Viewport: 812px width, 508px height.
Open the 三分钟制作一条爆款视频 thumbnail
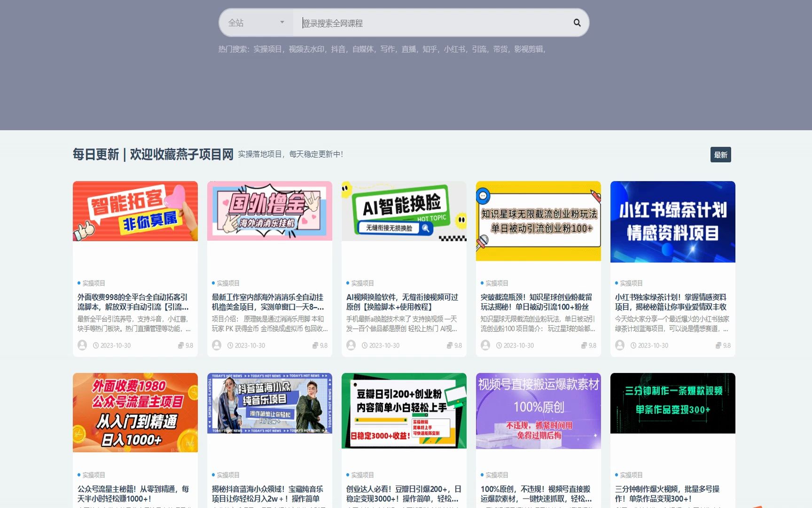click(x=673, y=403)
